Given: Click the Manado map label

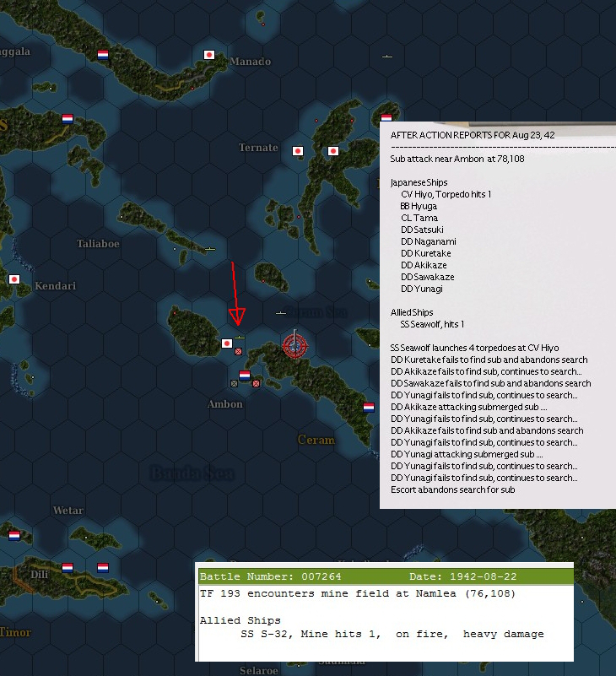Looking at the screenshot, I should (251, 62).
